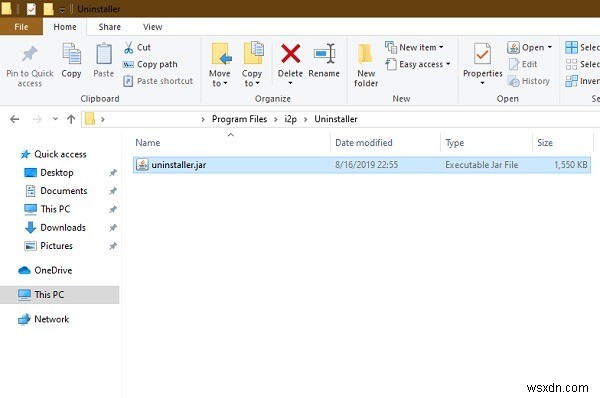This screenshot has height=398, width=600.
Task: Go up one folder level arrow
Action: click(71, 119)
